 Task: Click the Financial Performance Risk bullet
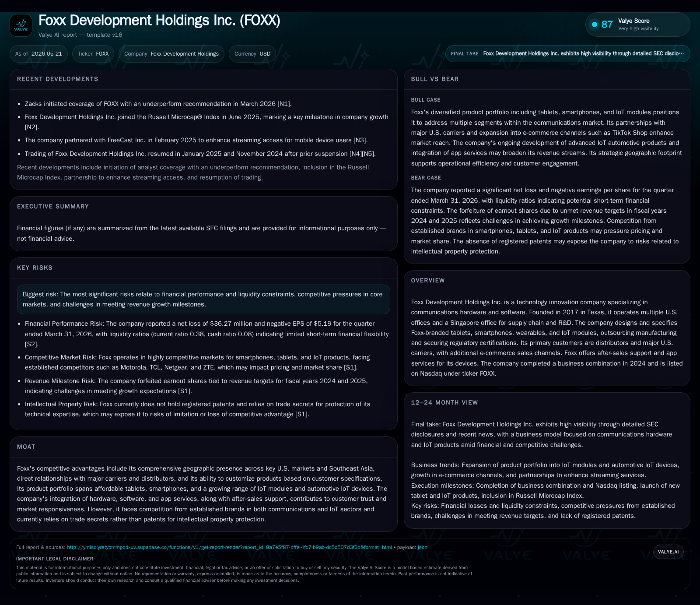point(207,334)
